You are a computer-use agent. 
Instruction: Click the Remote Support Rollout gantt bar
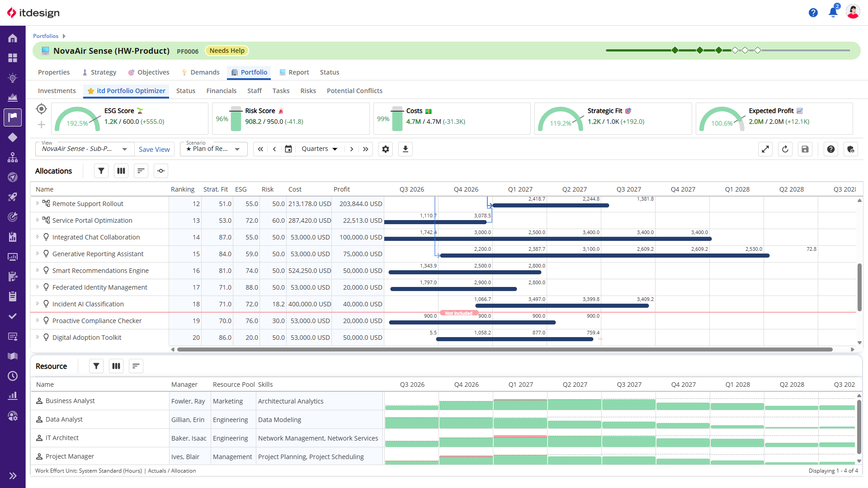point(551,206)
